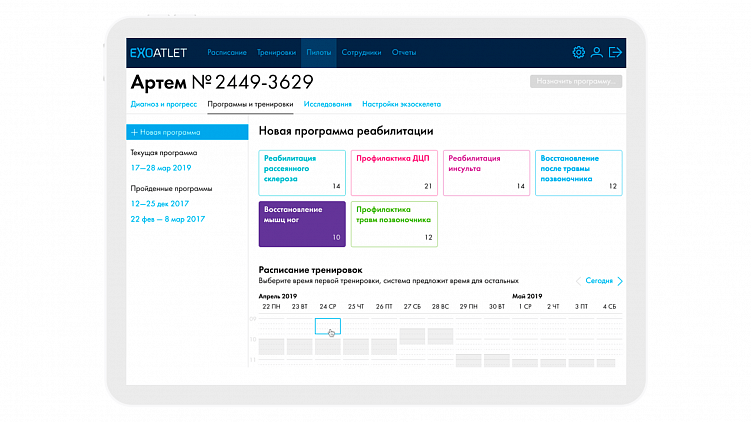Click 23 ВТ day column header
The image size is (751, 422).
point(299,307)
